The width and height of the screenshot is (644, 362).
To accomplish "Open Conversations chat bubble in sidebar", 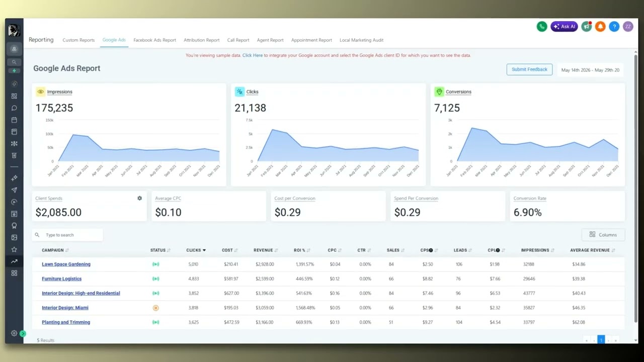I will 14,108.
